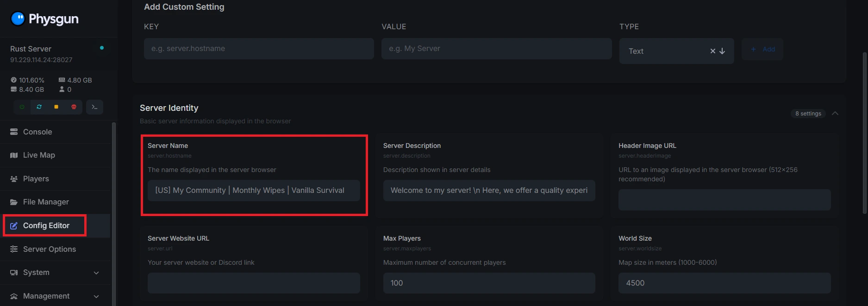Image resolution: width=868 pixels, height=306 pixels.
Task: Stop the server using the yellow square icon
Action: (56, 107)
